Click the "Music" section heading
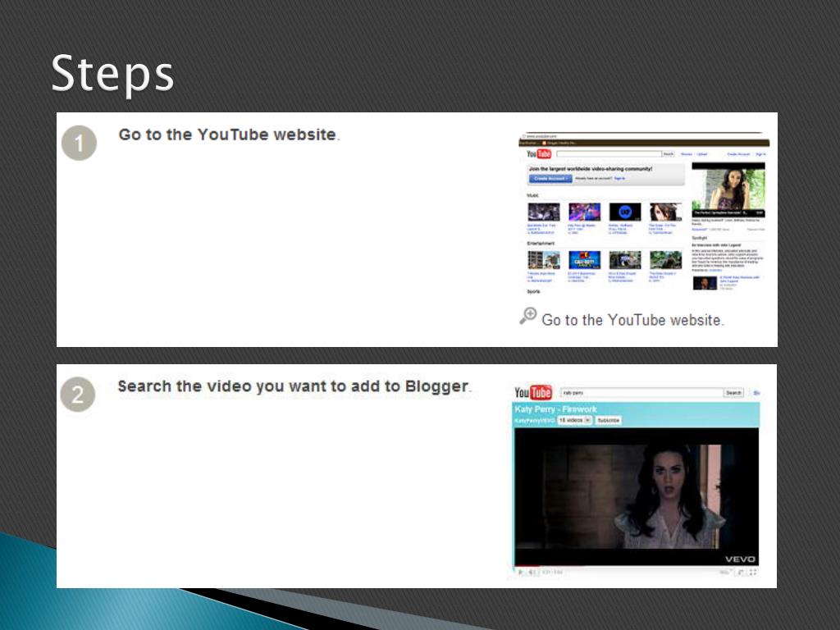Screen dimensions: 840x630 pyautogui.click(x=533, y=195)
